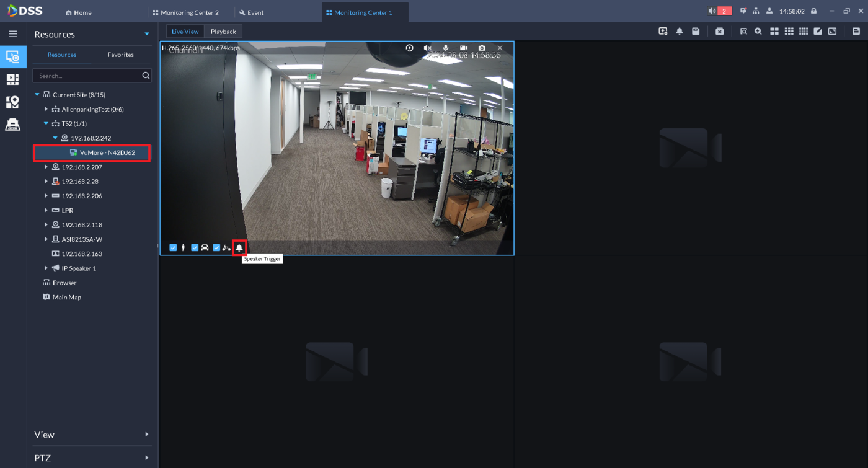Open the smart search magnifier icon
This screenshot has width=868, height=468.
pyautogui.click(x=758, y=31)
